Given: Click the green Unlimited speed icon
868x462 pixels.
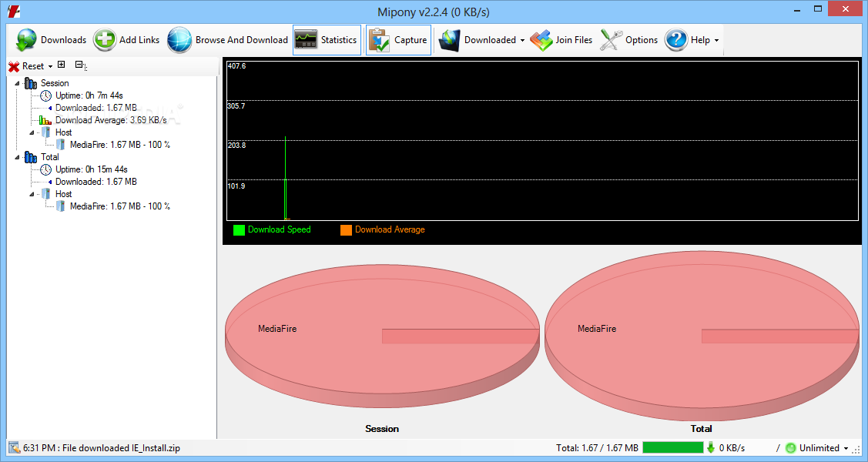Looking at the screenshot, I should 790,448.
